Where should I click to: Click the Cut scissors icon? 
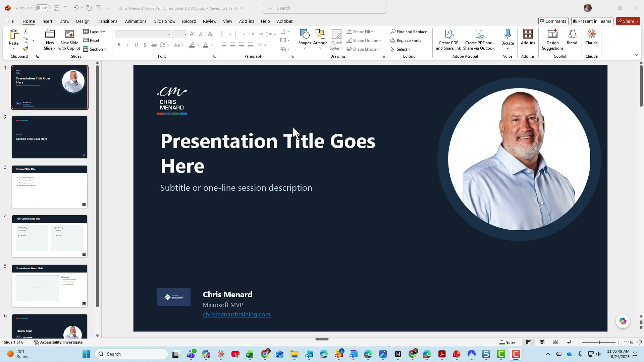point(25,32)
